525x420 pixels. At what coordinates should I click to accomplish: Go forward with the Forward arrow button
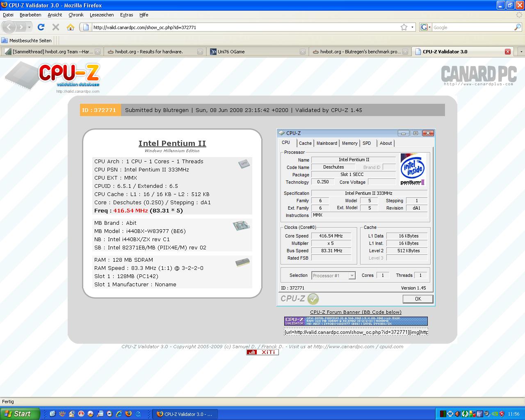click(21, 27)
